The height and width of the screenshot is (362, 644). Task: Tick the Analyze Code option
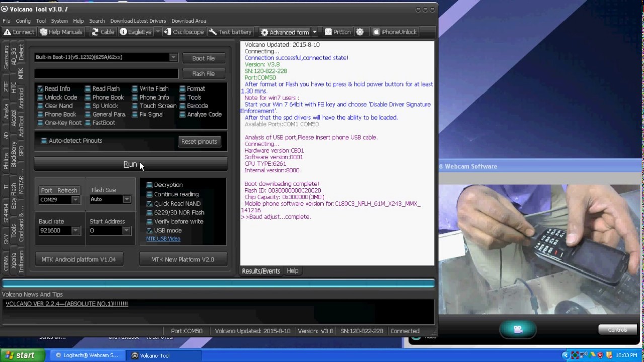[x=182, y=114]
